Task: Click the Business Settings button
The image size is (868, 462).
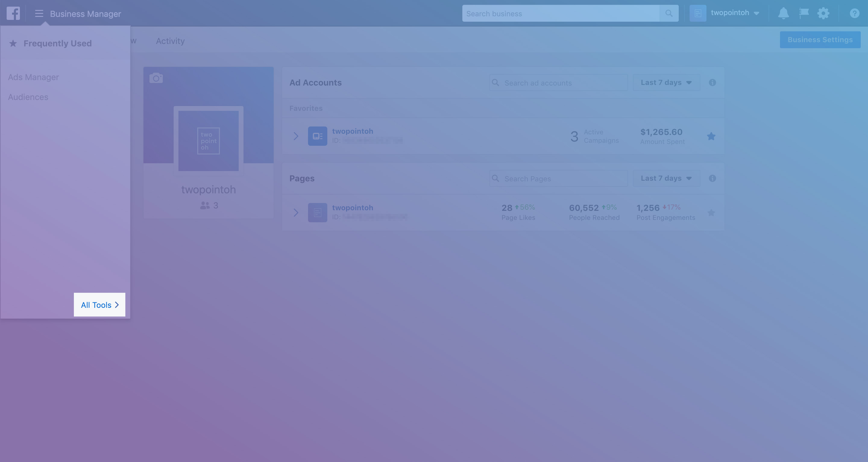Action: pos(820,40)
